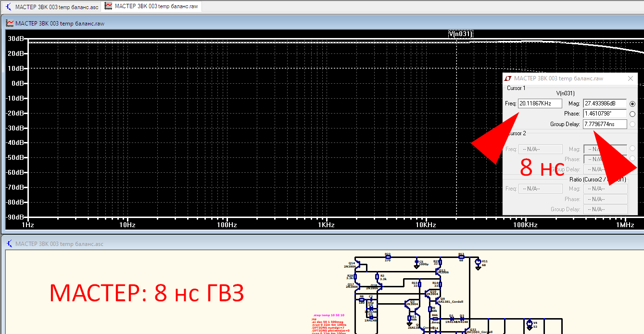Select resistor R29 symbol in schematic
The image size is (644, 334).
355,277
